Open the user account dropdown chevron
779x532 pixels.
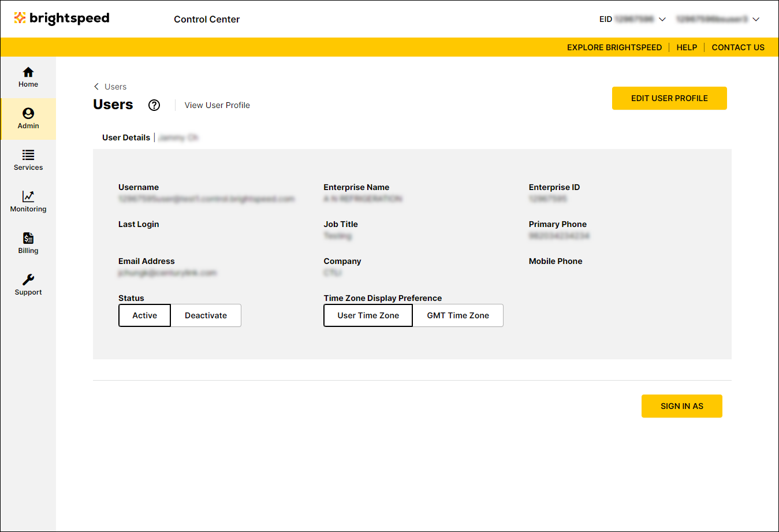(756, 19)
